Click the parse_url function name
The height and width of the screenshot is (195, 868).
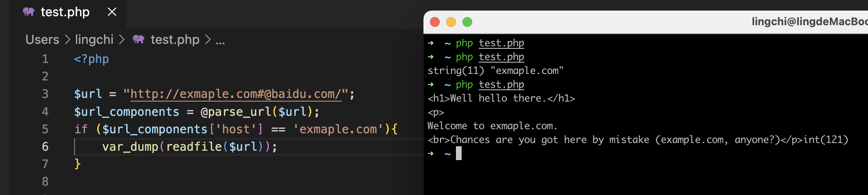pos(239,111)
